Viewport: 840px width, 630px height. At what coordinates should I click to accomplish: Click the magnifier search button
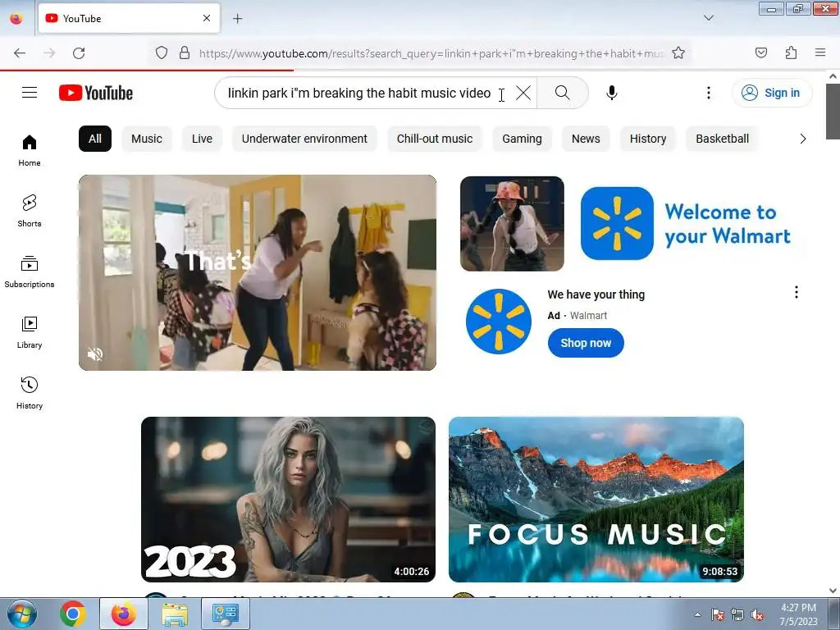pos(563,93)
